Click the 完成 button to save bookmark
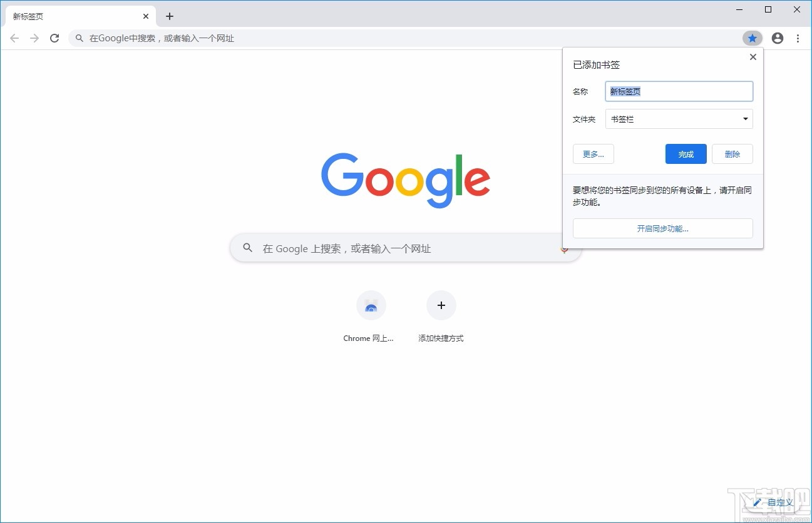This screenshot has height=523, width=812. 686,154
